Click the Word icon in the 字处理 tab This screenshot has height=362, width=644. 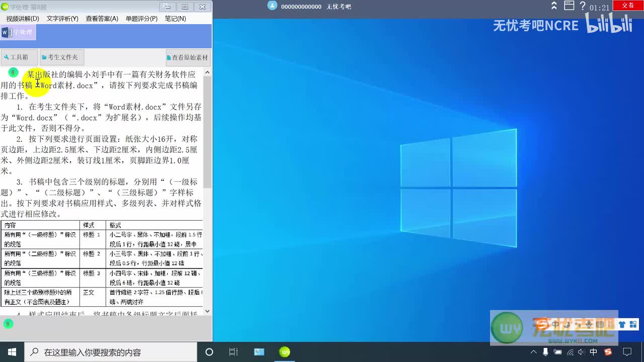(7, 33)
